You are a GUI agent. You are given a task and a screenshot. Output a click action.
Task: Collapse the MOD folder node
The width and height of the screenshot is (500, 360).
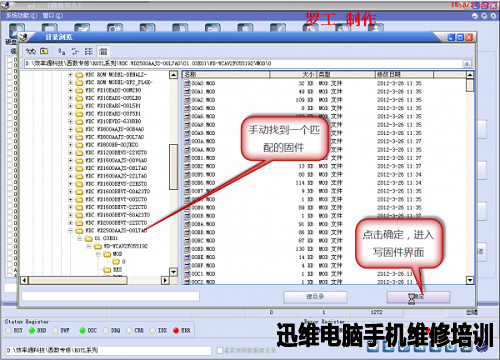(98, 254)
